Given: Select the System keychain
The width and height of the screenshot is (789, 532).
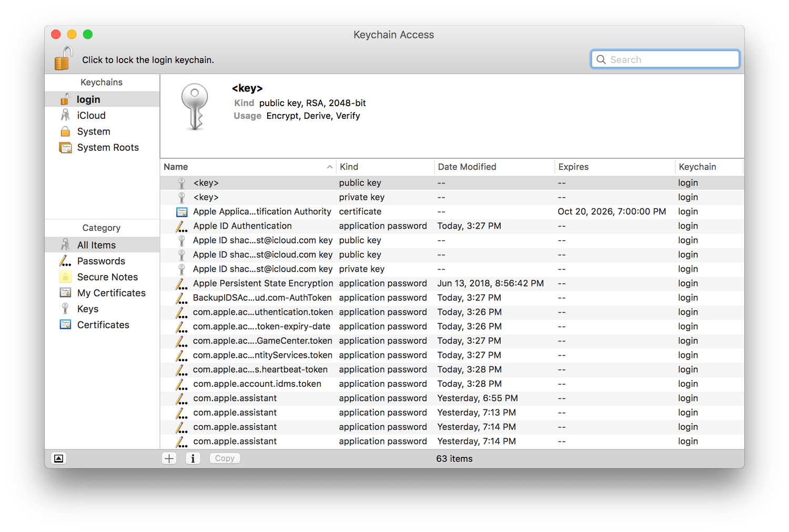Looking at the screenshot, I should point(94,131).
